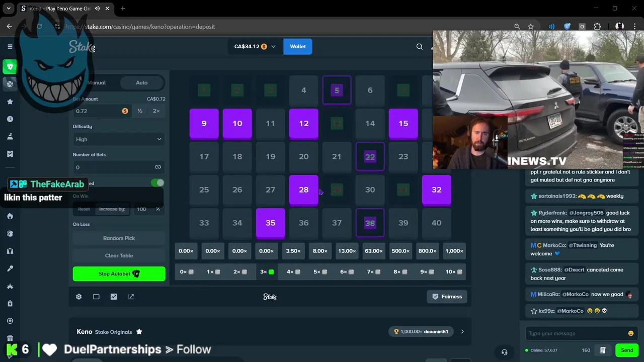Click the green casino cards sidebar icon
The width and height of the screenshot is (644, 362).
point(10,66)
